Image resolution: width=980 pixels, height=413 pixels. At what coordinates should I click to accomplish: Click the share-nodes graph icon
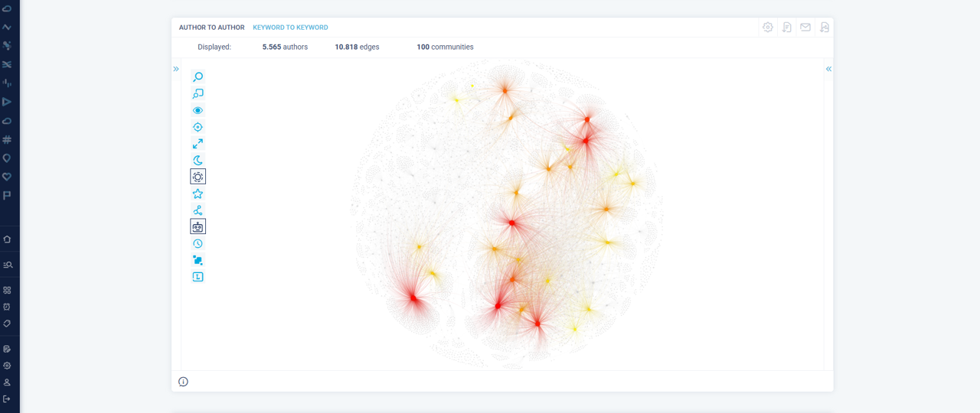[x=198, y=210]
